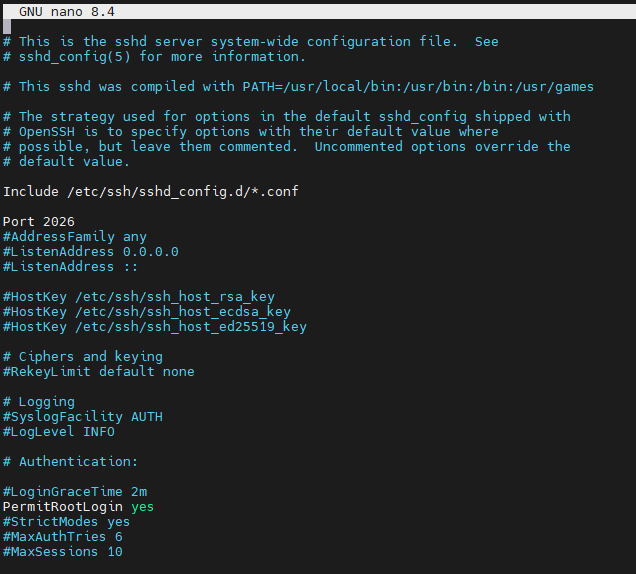Click the '#MaxAuthTries 6' line

click(62, 537)
